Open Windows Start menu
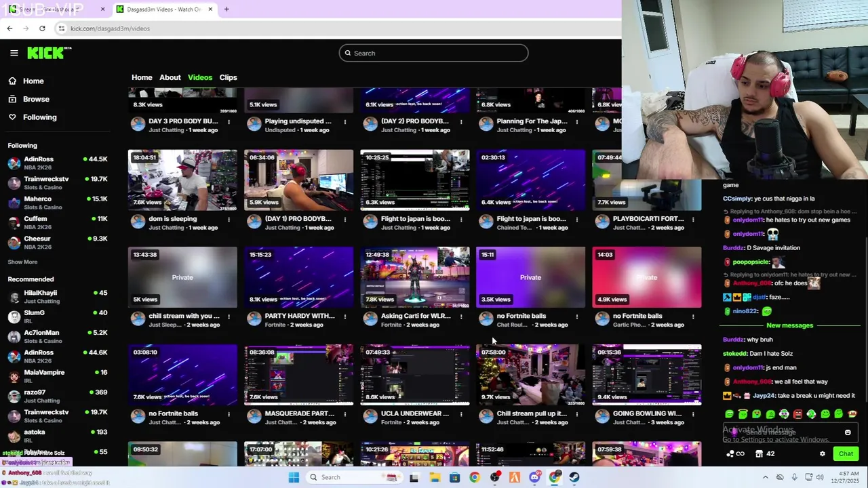The image size is (868, 488). click(x=294, y=477)
